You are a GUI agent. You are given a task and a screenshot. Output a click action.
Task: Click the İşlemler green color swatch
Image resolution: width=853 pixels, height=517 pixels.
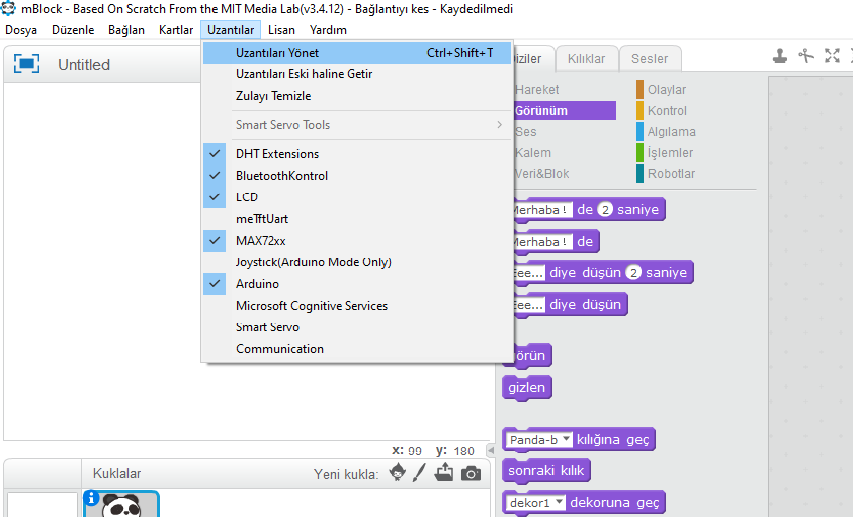(x=640, y=152)
